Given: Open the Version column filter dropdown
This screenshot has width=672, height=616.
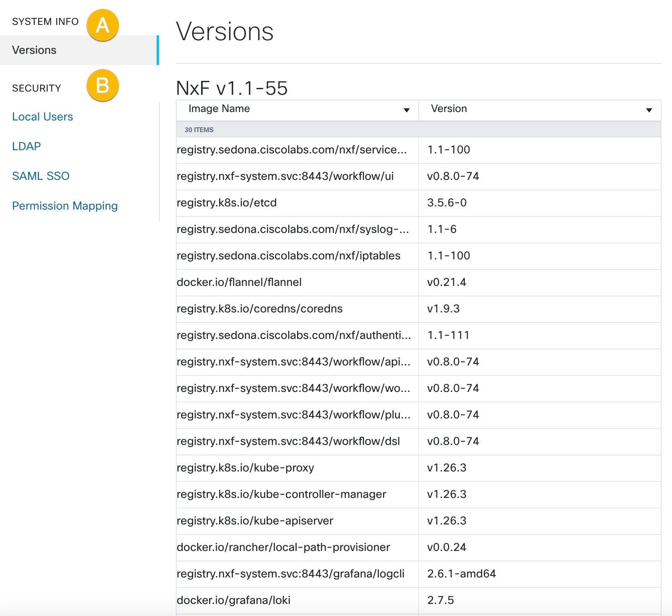Looking at the screenshot, I should tap(650, 109).
